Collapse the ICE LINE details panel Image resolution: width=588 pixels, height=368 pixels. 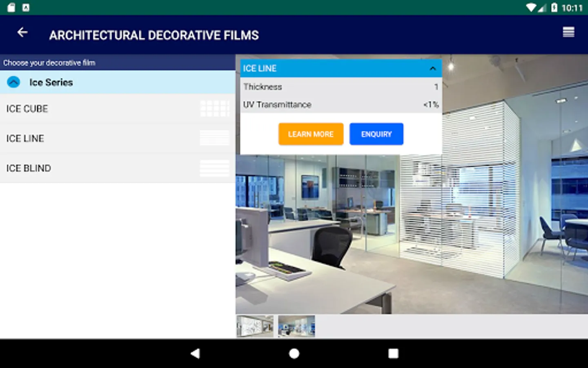pos(432,68)
